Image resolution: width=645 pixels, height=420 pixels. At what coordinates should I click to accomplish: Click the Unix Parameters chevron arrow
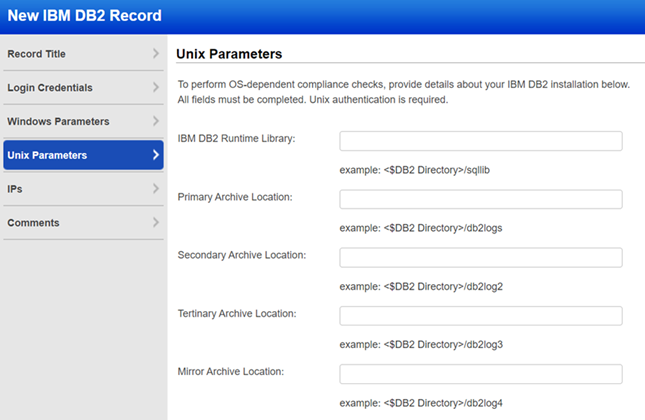click(155, 155)
